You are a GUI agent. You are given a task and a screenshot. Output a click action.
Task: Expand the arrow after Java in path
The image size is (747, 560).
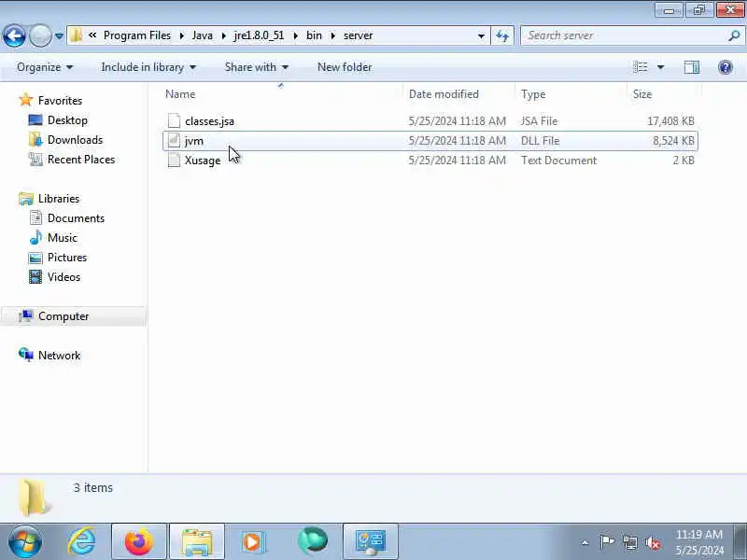(223, 35)
